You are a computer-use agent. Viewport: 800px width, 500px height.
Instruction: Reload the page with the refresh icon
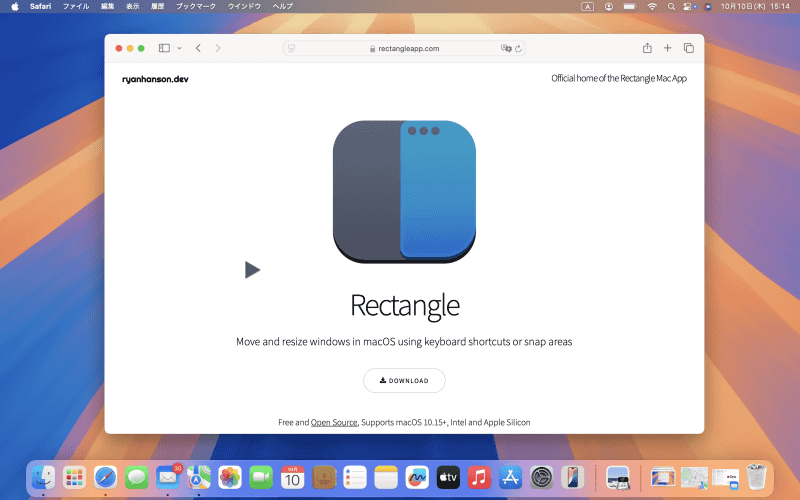518,48
